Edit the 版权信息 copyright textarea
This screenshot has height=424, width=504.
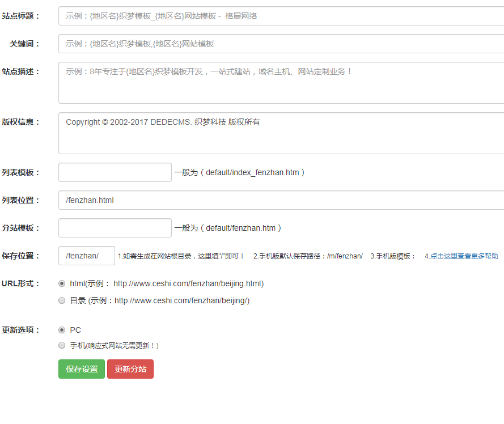pyautogui.click(x=281, y=133)
